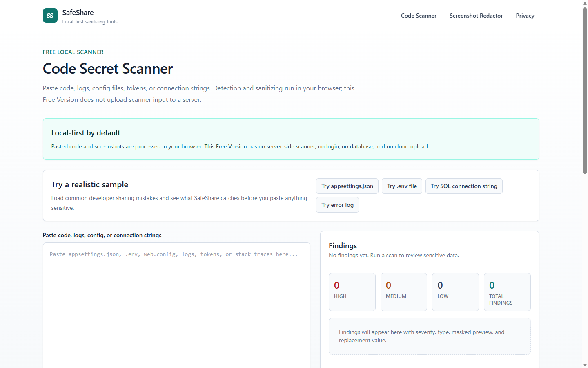Click the 'Code Secret Scanner' heading

click(108, 69)
